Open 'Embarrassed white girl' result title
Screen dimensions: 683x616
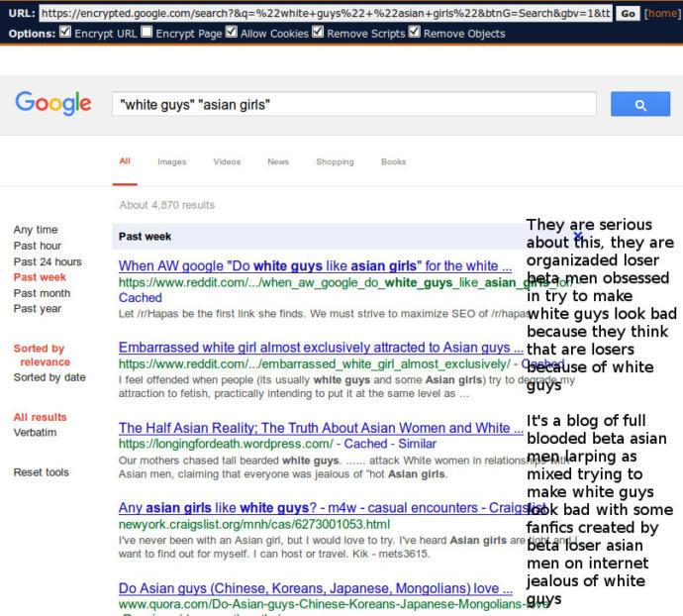point(321,347)
